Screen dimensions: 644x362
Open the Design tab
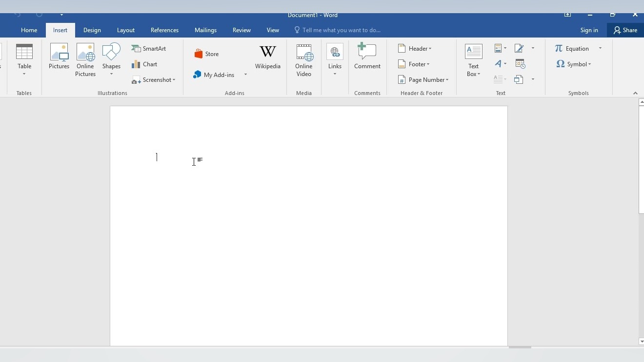coord(92,30)
